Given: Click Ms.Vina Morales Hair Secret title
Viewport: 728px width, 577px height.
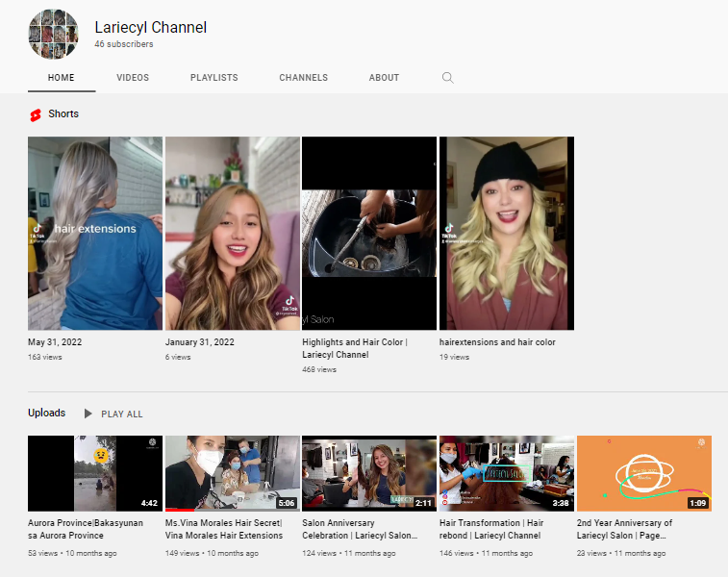Looking at the screenshot, I should pyautogui.click(x=224, y=529).
